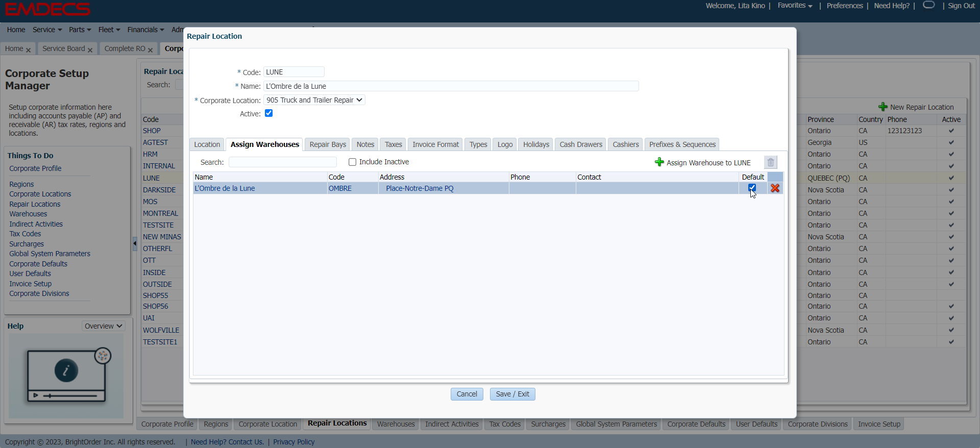
Task: Close the Home tab with its X
Action: (x=29, y=50)
